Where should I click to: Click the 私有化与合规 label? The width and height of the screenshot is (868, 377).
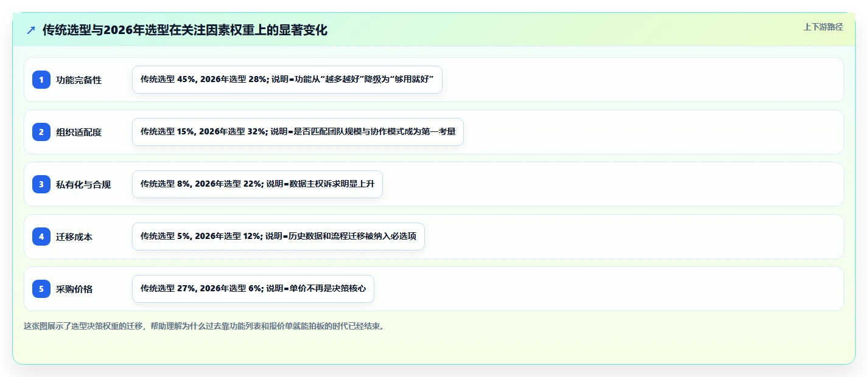[x=83, y=185]
